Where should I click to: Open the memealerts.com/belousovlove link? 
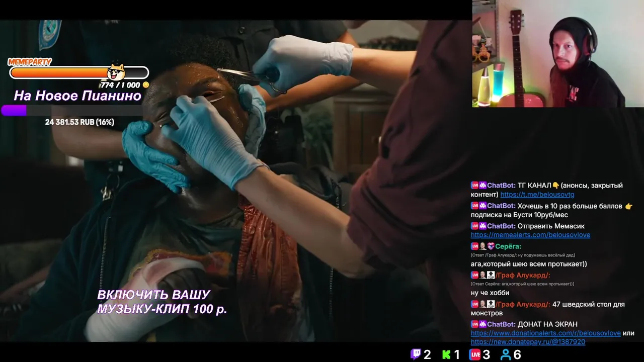tap(530, 235)
